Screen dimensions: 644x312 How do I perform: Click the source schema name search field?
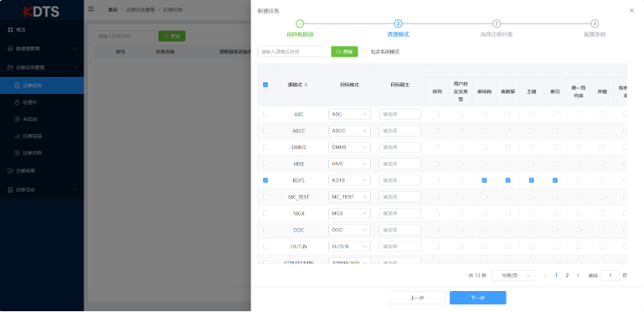[292, 52]
